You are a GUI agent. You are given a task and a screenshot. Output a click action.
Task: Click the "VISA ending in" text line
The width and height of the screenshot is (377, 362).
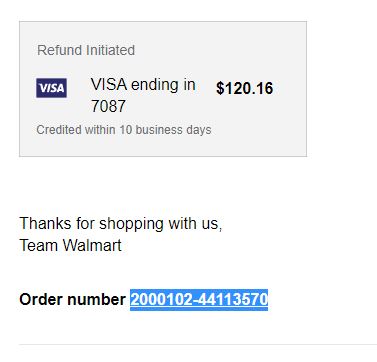143,84
